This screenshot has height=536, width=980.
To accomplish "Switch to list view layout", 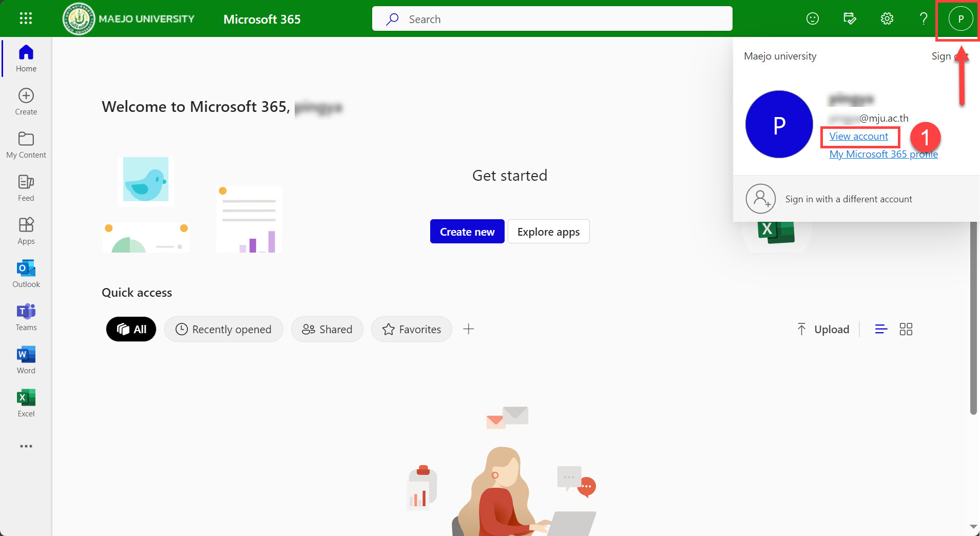I will coord(881,329).
